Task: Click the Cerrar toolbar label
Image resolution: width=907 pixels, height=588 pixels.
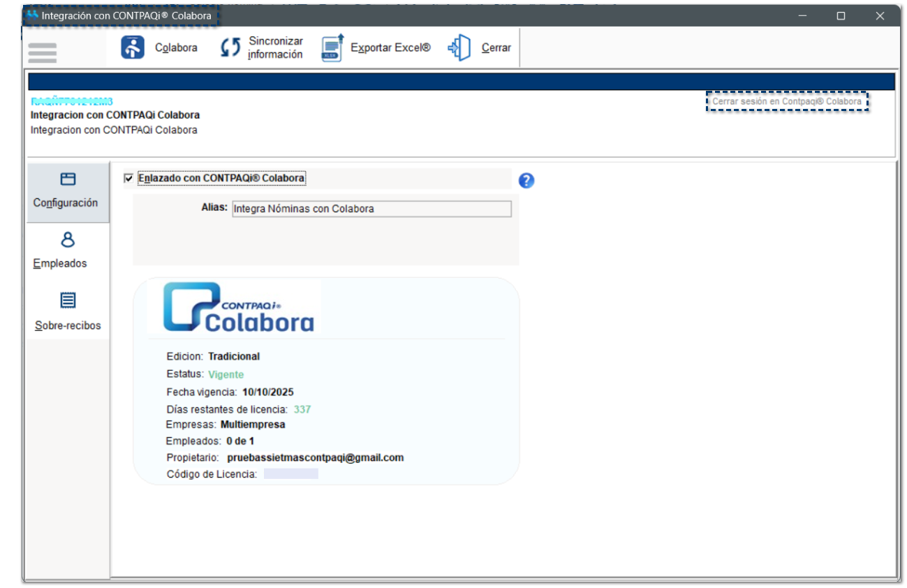Action: click(496, 47)
